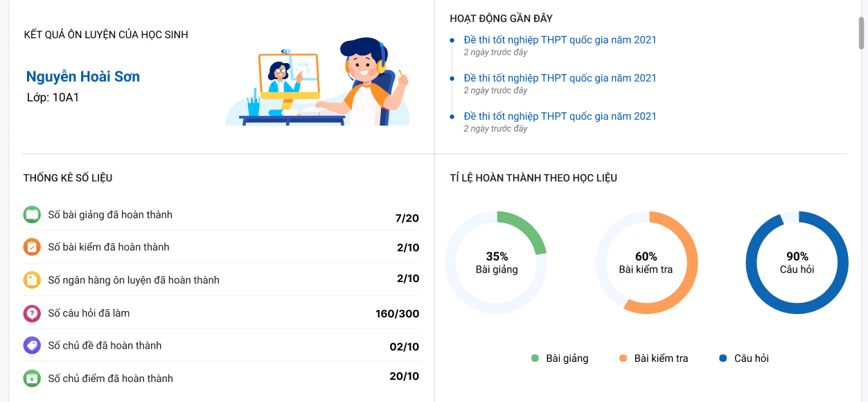Viewport: 868px width, 402px height.
Task: Open the first recent activity exam link
Action: pyautogui.click(x=560, y=40)
